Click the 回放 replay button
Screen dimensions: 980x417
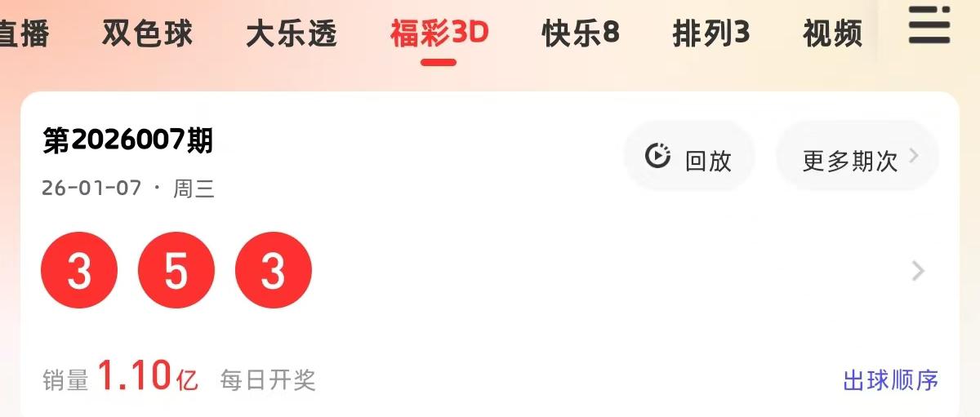coord(689,157)
